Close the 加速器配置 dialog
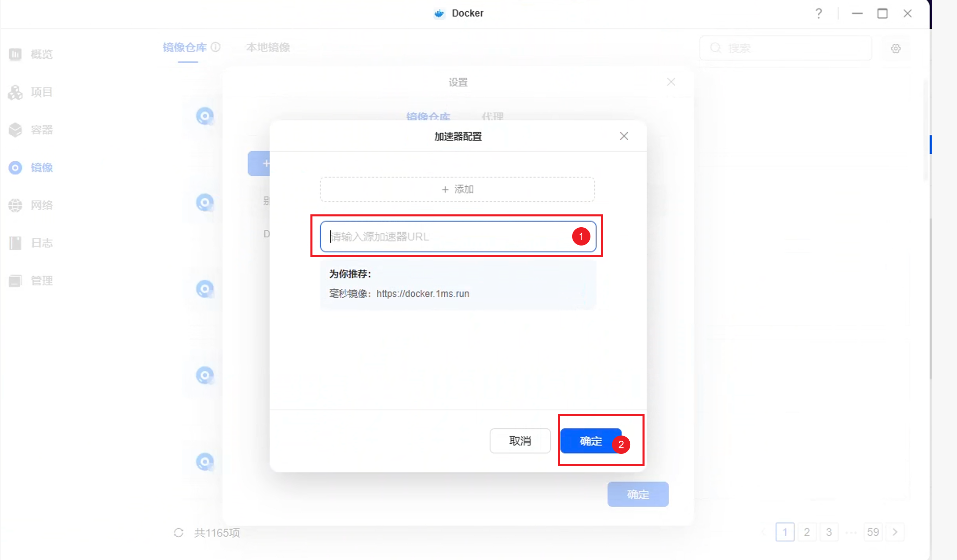Screen dimensions: 957x560 pyautogui.click(x=624, y=136)
